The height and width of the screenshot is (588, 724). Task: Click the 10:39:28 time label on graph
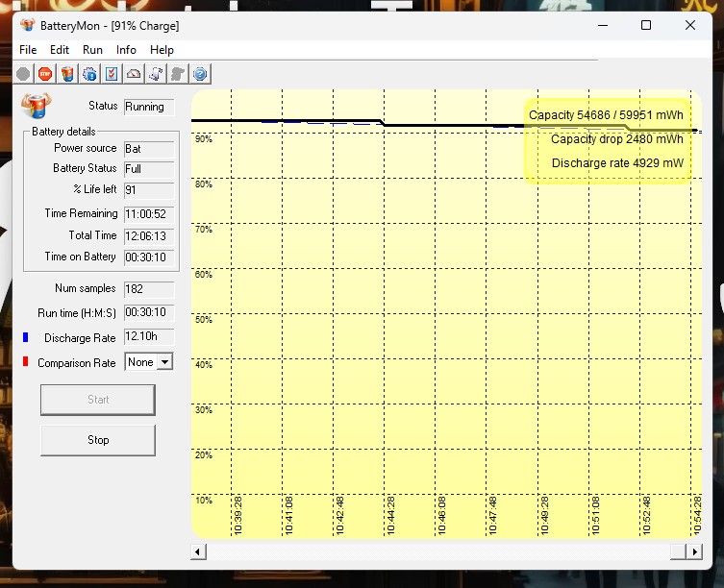[x=237, y=516]
